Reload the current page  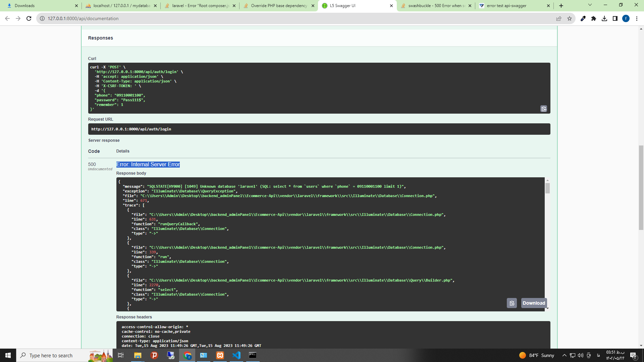click(x=29, y=18)
